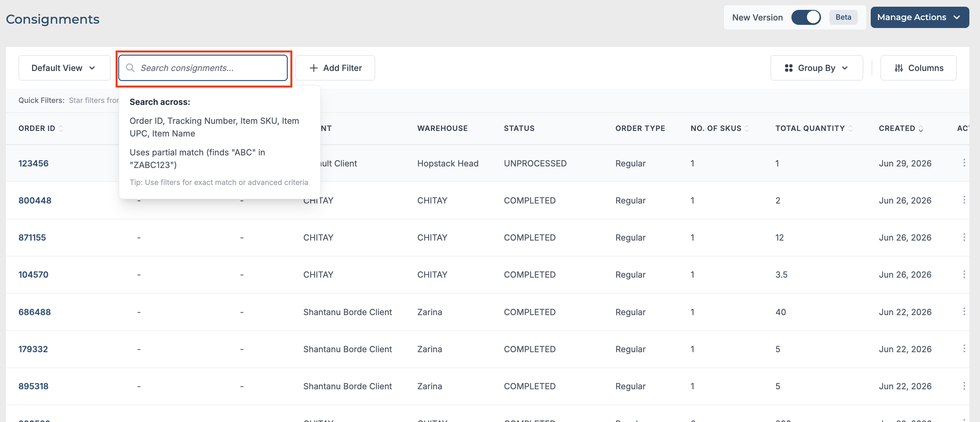Click Shantanu Borde Client in row 686488
The image size is (980, 422).
tap(348, 312)
